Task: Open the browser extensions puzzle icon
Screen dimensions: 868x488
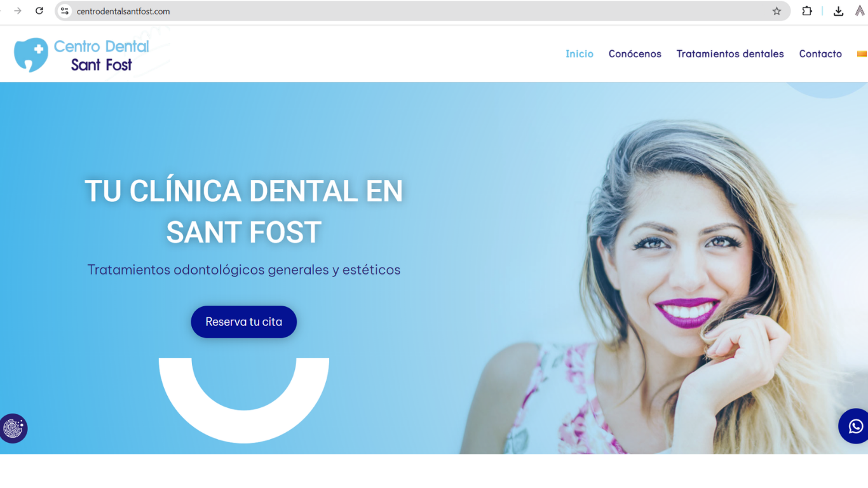Action: coord(807,11)
